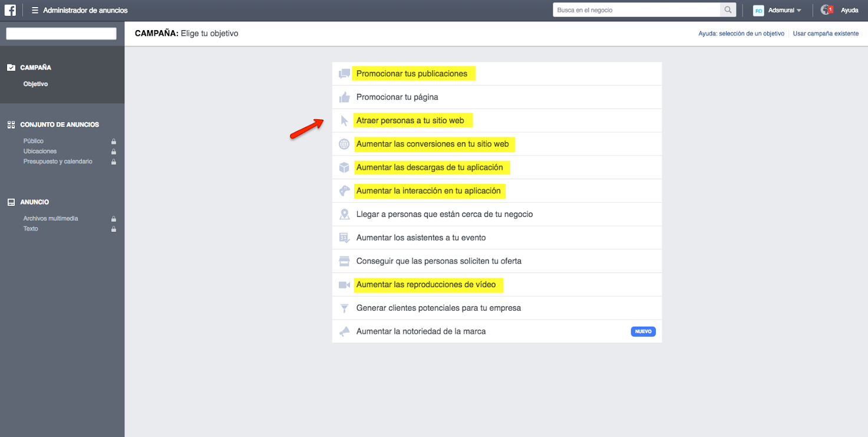Image resolution: width=868 pixels, height=437 pixels.
Task: Click the location pin icon for cerca de tu negocio
Action: click(x=344, y=213)
